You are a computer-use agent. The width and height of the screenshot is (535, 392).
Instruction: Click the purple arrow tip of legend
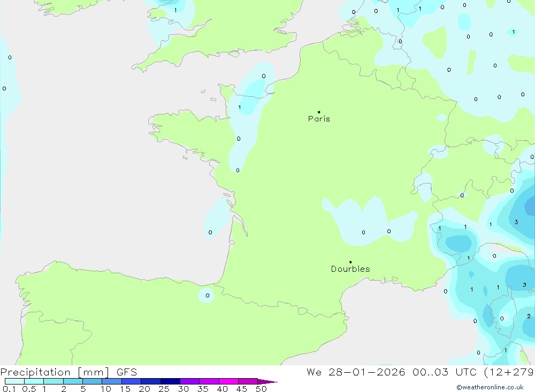coord(267,381)
